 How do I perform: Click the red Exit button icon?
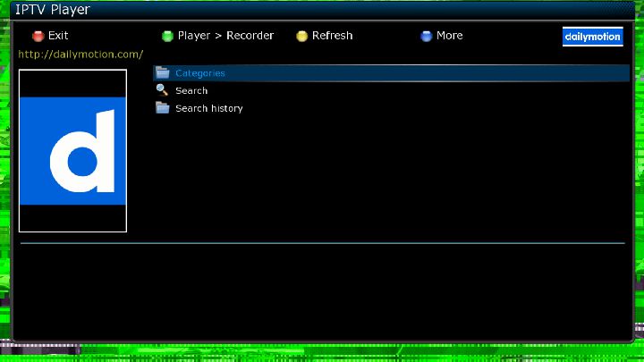38,36
